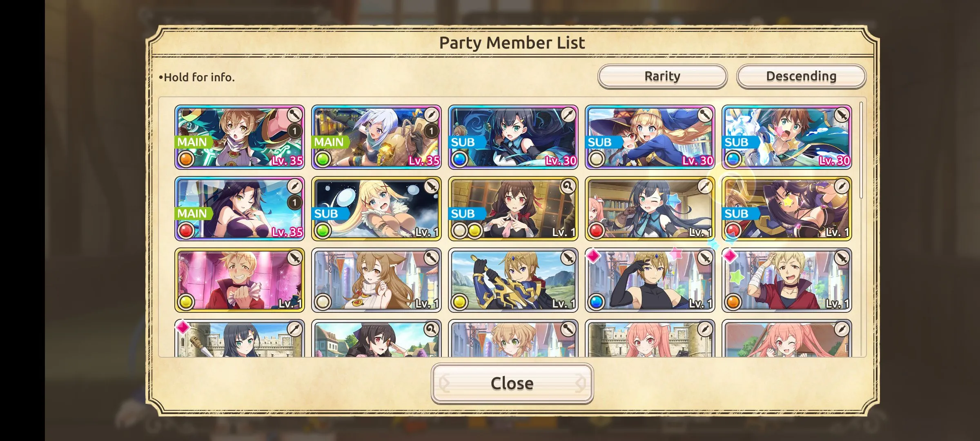Select the Lv. 30 dark-haired SUB card

coord(513,137)
